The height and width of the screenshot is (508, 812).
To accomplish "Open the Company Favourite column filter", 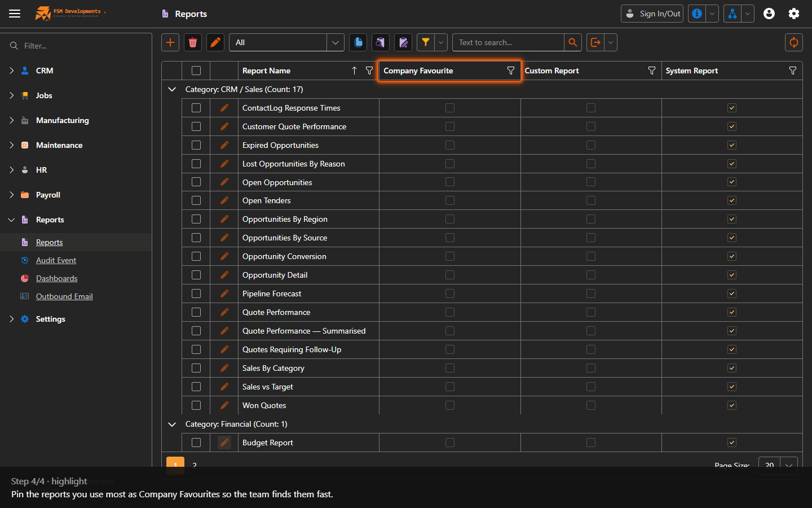I will [511, 71].
